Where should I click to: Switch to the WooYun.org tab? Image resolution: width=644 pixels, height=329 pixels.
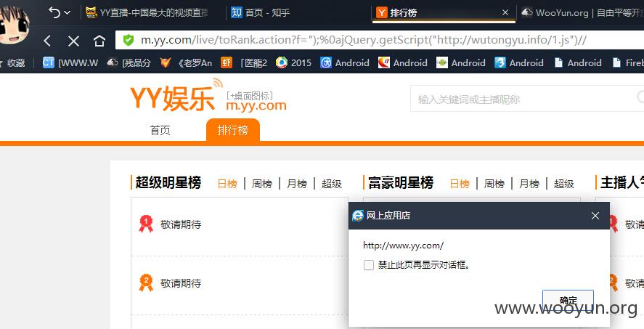582,13
